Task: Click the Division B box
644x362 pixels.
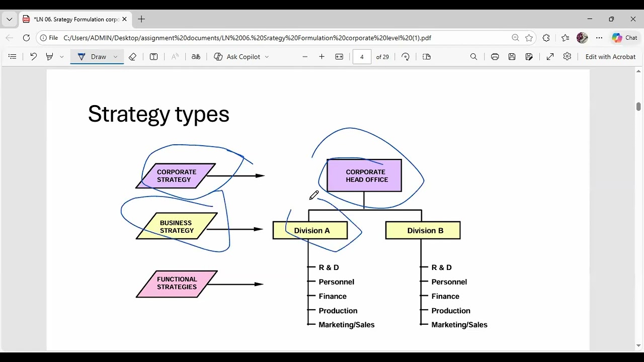Action: pos(423,230)
